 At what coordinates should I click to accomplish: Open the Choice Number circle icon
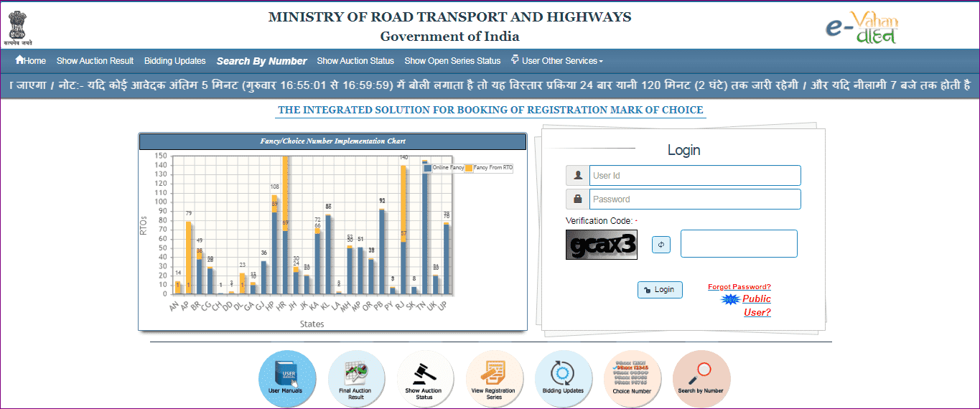coord(632,379)
